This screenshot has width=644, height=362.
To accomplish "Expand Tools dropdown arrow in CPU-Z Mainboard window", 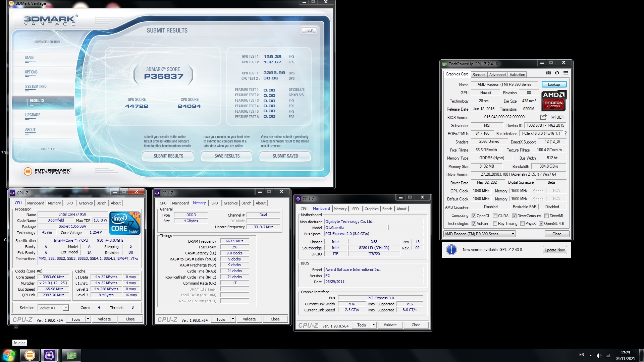I will (374, 325).
